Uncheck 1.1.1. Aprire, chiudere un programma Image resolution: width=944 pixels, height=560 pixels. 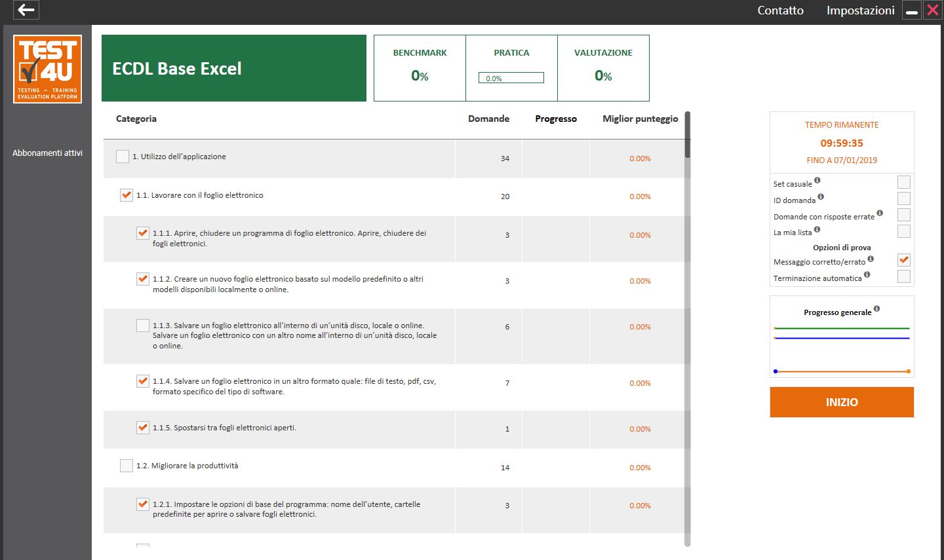tap(143, 233)
